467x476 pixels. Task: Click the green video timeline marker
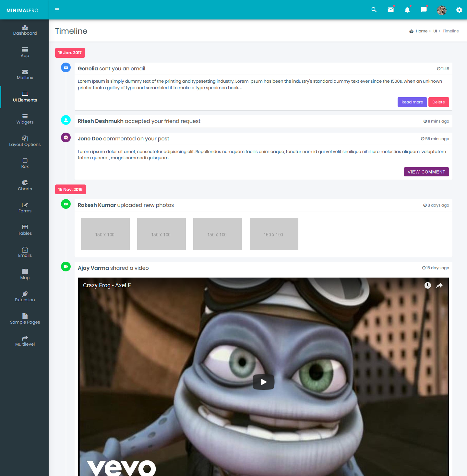[x=66, y=267]
